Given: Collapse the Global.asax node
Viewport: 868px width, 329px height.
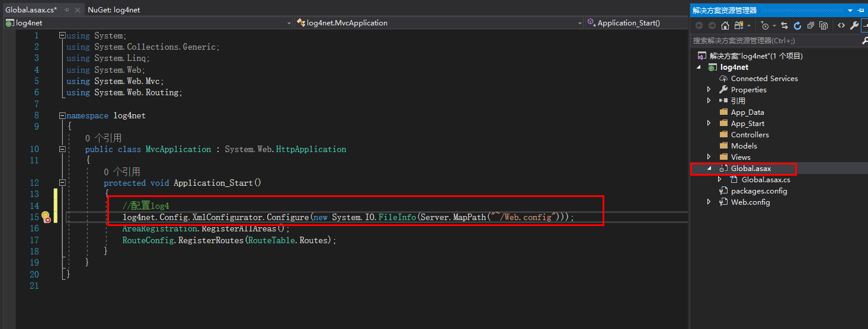Looking at the screenshot, I should tap(709, 169).
